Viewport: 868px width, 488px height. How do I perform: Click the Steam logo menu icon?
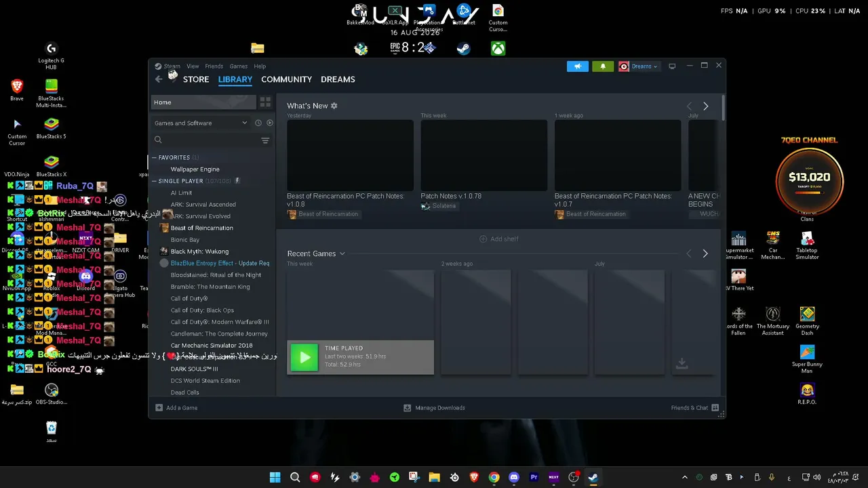point(158,66)
